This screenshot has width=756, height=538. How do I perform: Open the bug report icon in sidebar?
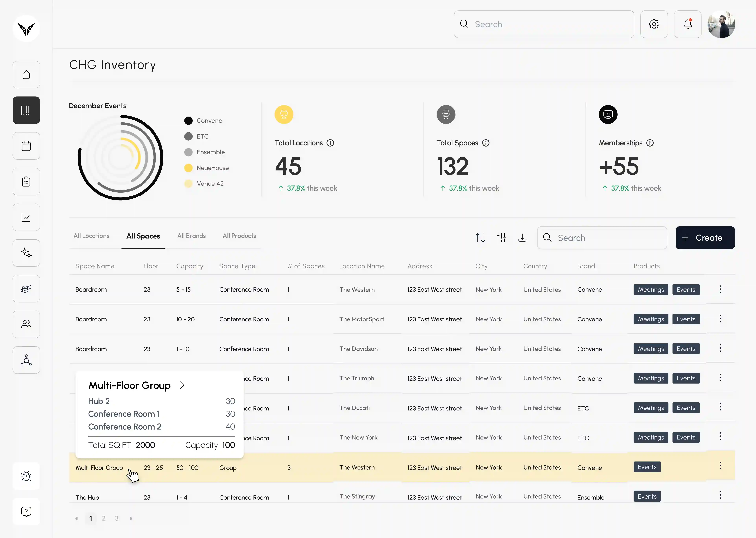pos(26,476)
